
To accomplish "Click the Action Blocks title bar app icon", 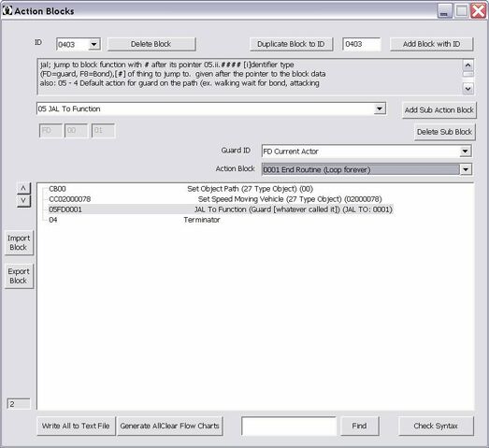I will click(x=7, y=10).
